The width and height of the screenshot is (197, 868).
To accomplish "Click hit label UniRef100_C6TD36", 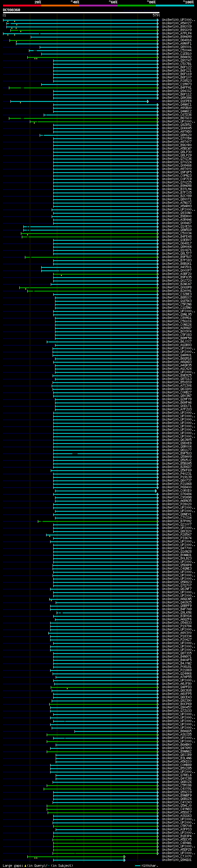I will pyautogui.click(x=176, y=115).
